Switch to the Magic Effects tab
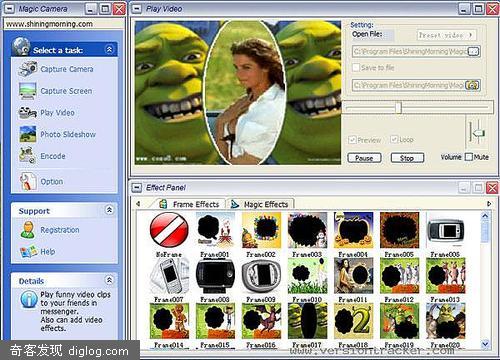 [x=260, y=204]
